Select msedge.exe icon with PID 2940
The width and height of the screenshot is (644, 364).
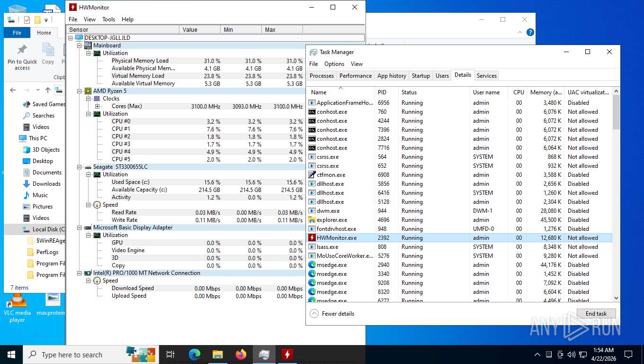click(x=312, y=265)
